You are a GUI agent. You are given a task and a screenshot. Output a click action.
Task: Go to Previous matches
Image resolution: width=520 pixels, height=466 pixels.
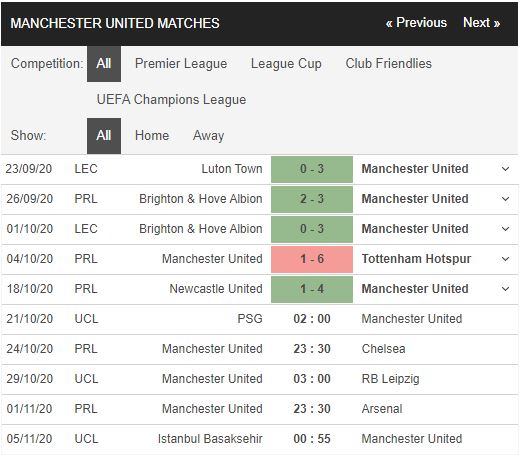pos(416,23)
